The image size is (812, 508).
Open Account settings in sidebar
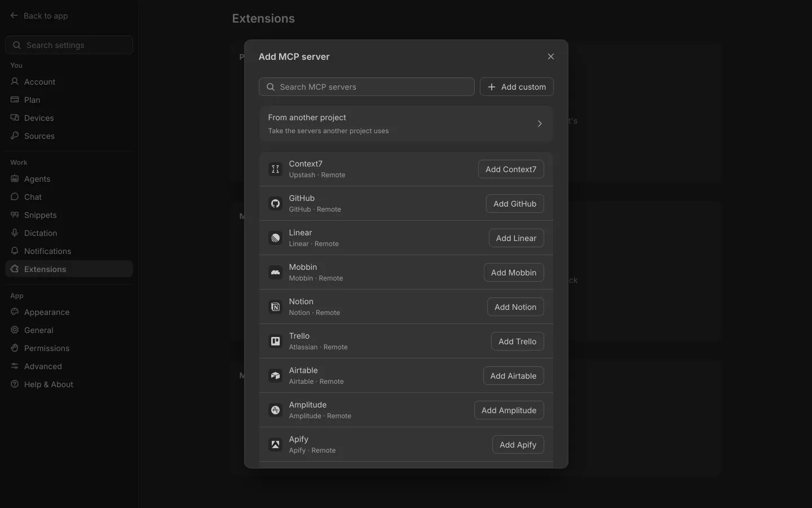(x=69, y=82)
